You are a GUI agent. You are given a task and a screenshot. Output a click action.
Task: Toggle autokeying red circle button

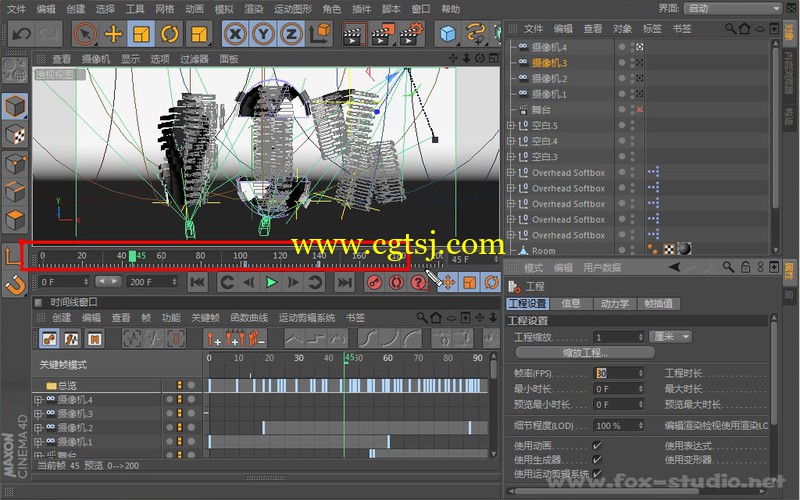pos(396,282)
